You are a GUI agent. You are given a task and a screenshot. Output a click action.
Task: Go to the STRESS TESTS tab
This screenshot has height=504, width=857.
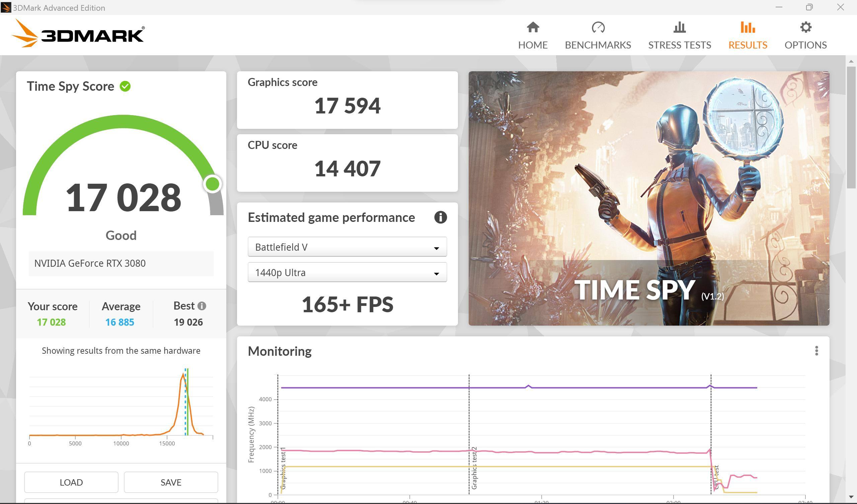coord(679,45)
